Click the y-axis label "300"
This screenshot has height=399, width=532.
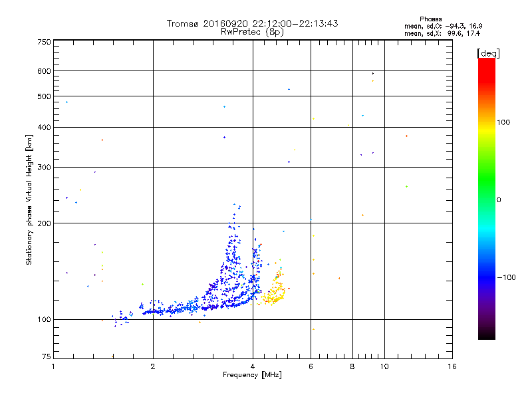pos(44,168)
